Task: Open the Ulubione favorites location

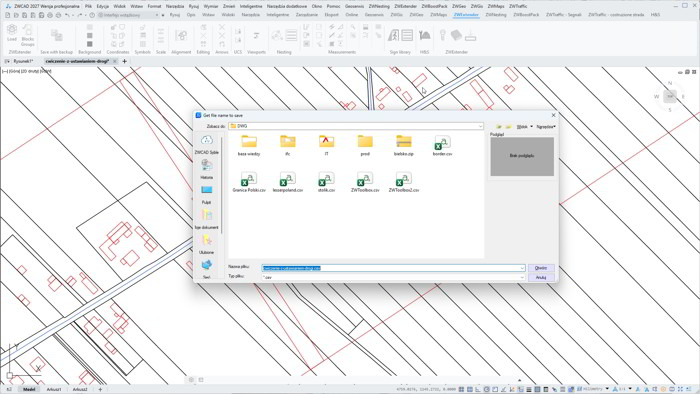Action: (206, 244)
